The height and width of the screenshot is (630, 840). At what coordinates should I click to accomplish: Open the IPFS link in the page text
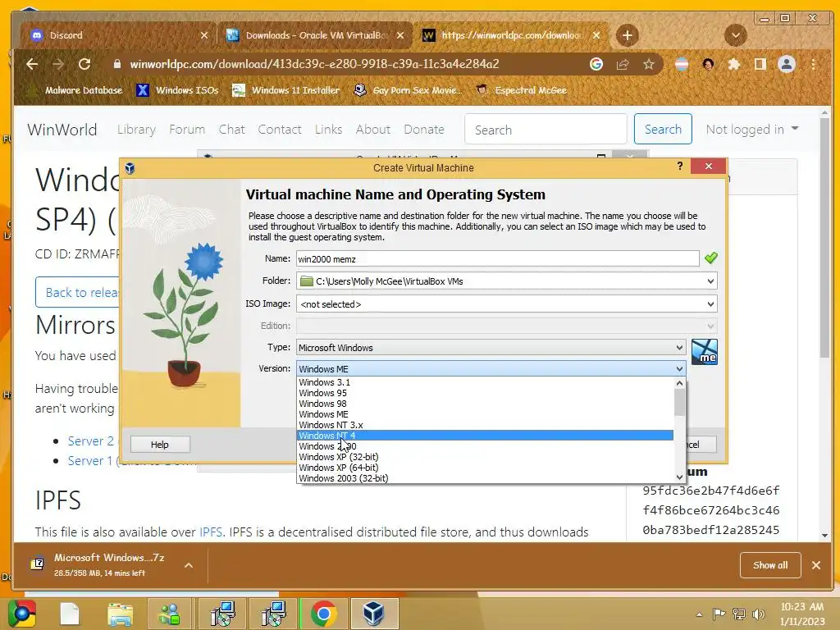pyautogui.click(x=211, y=532)
